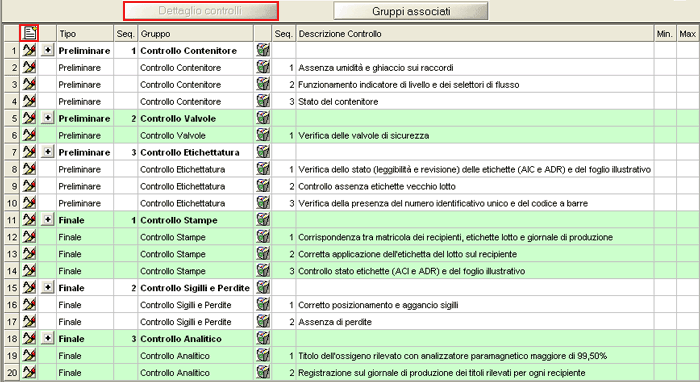
Task: Click the Min. column header
Action: coord(665,34)
